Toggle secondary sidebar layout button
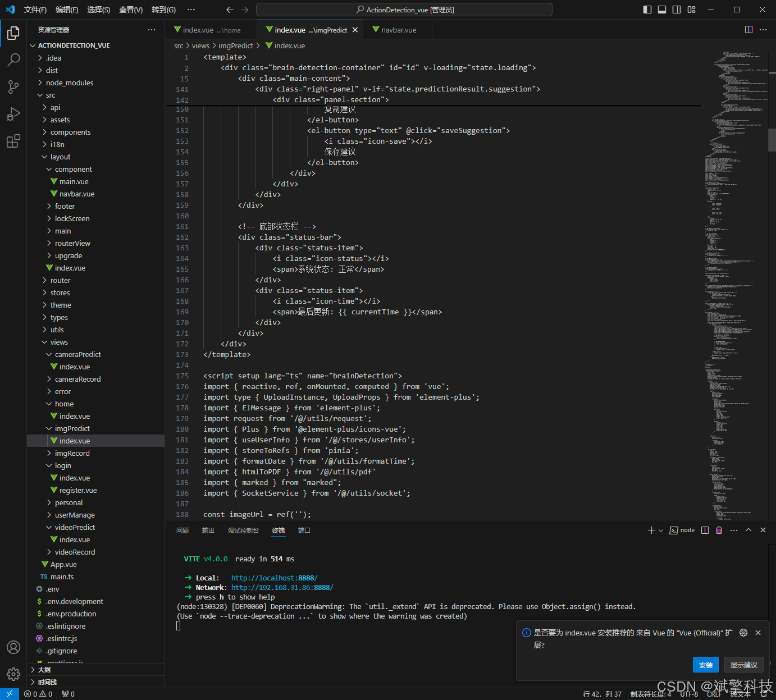 click(x=677, y=10)
